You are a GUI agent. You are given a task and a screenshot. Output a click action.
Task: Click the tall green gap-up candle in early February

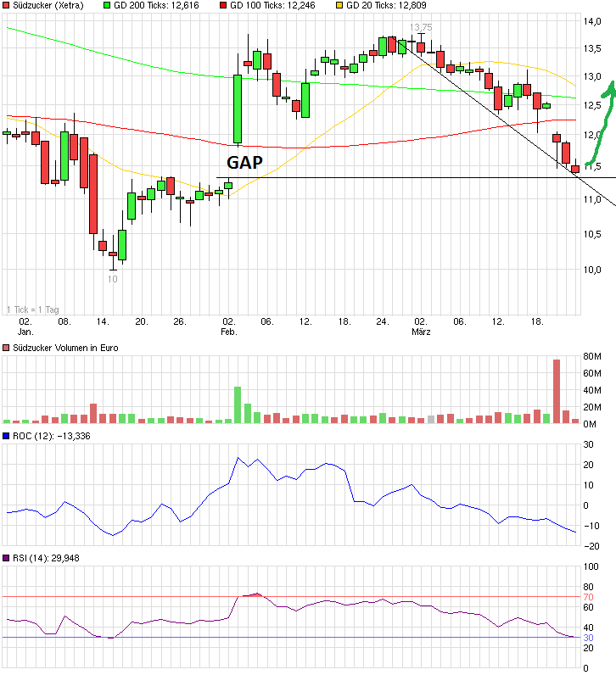pyautogui.click(x=238, y=109)
